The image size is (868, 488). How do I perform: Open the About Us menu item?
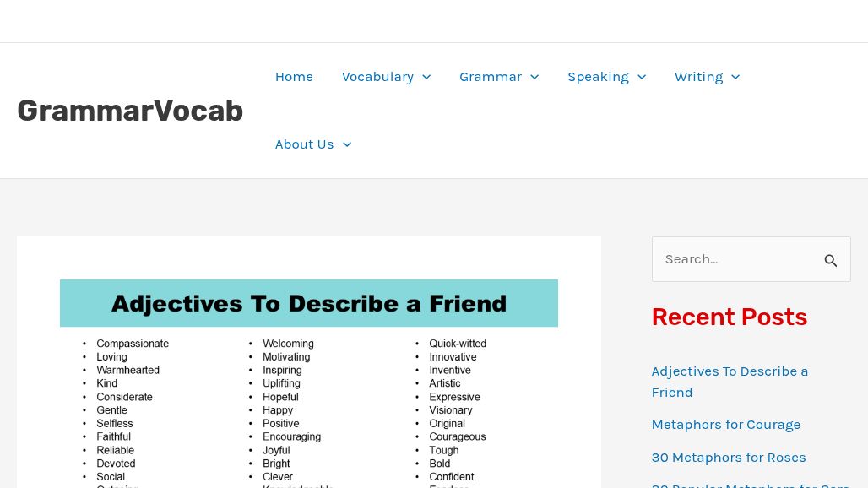pyautogui.click(x=305, y=144)
